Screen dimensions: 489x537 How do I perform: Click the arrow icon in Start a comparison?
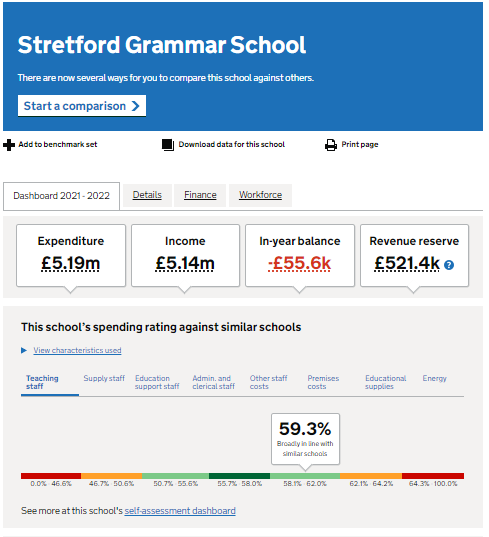click(x=136, y=106)
